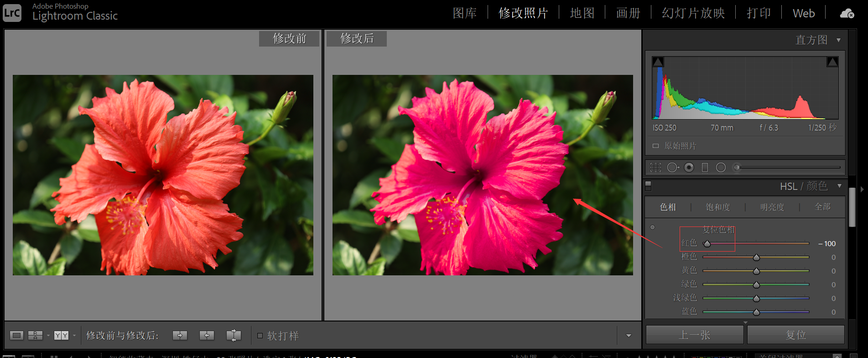The image size is (868, 358).
Task: Click the 复位色相 reset hue label
Action: [718, 230]
